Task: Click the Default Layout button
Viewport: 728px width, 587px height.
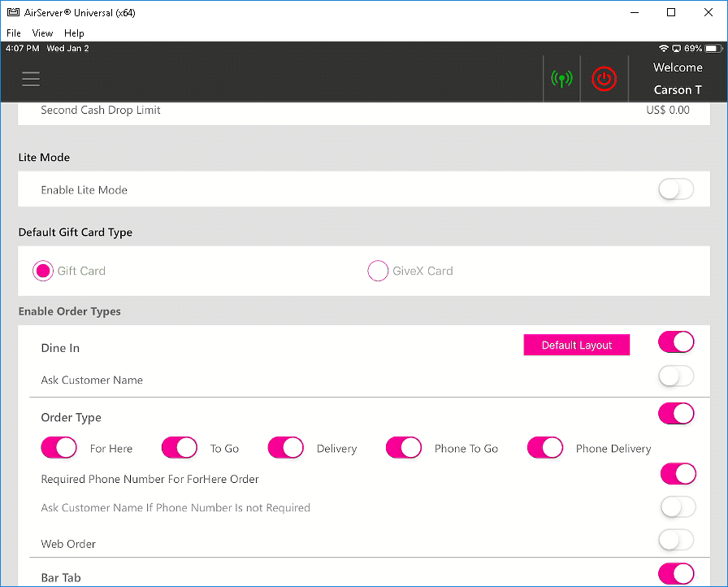Action: click(577, 346)
